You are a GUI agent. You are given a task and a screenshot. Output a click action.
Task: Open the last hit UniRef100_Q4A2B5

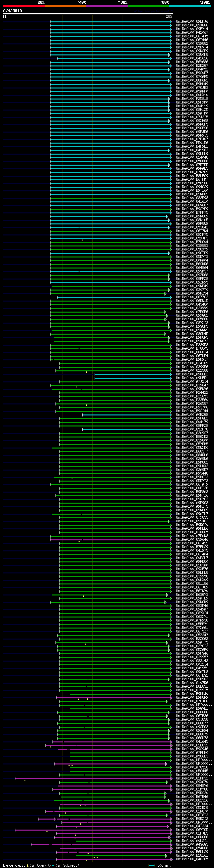pyautogui.click(x=192, y=860)
